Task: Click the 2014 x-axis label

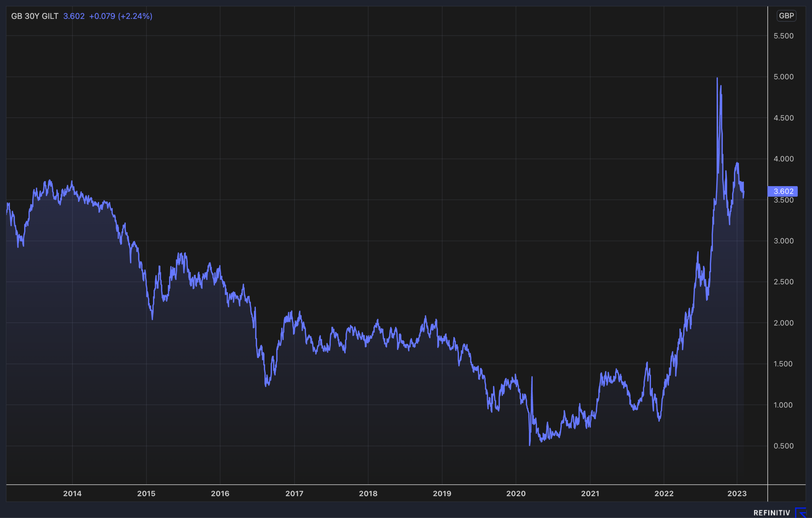Action: (x=72, y=494)
